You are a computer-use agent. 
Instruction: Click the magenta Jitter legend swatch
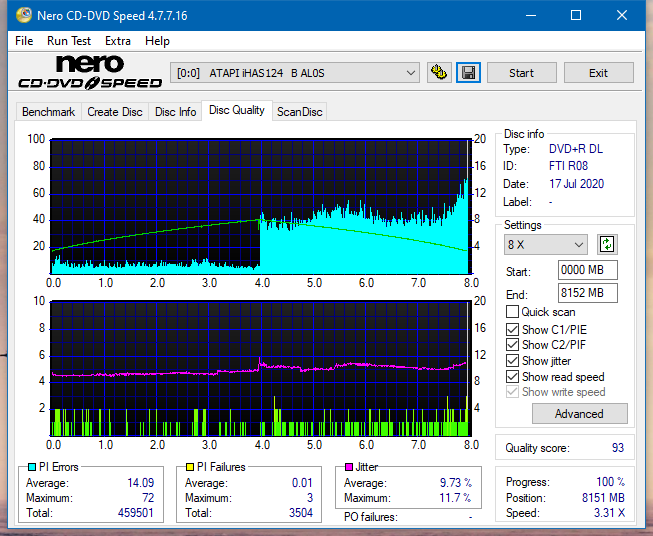349,467
